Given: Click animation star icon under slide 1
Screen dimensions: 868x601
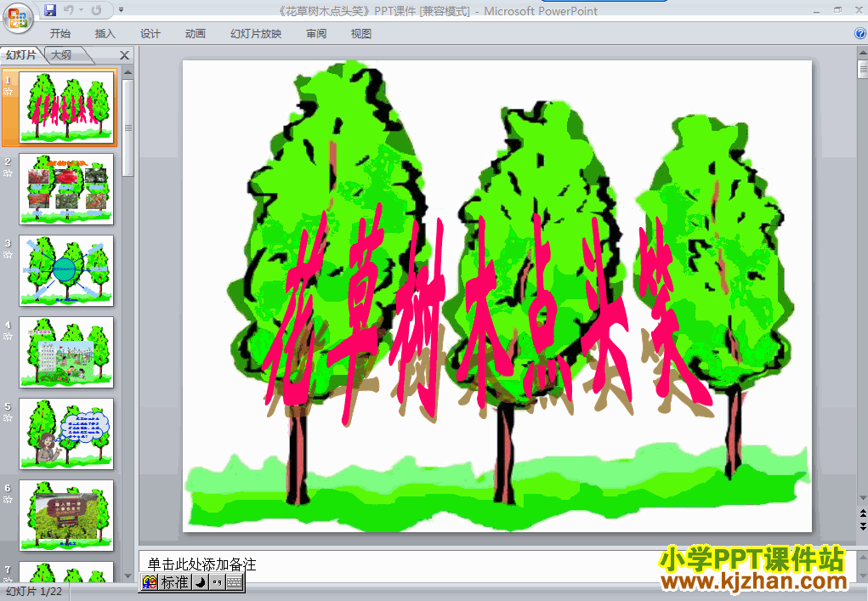Looking at the screenshot, I should pos(8,92).
